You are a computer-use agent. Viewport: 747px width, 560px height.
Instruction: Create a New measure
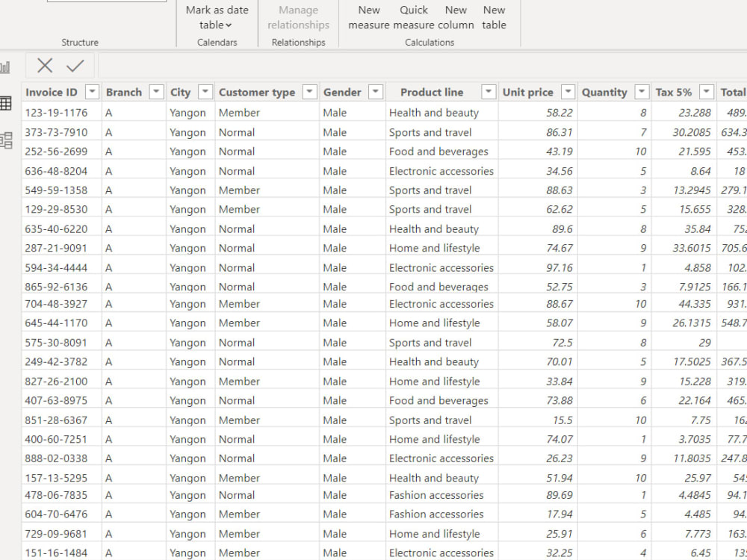(x=369, y=16)
